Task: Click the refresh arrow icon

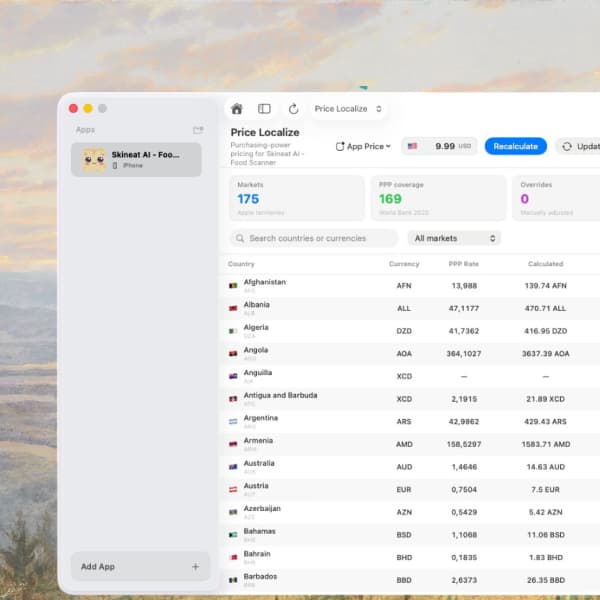Action: pyautogui.click(x=293, y=109)
